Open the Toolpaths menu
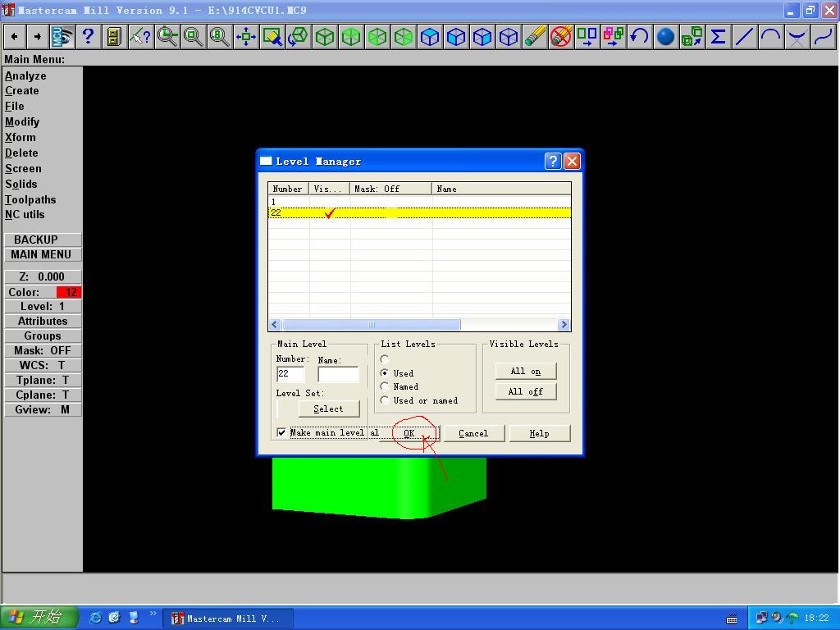 (x=30, y=200)
